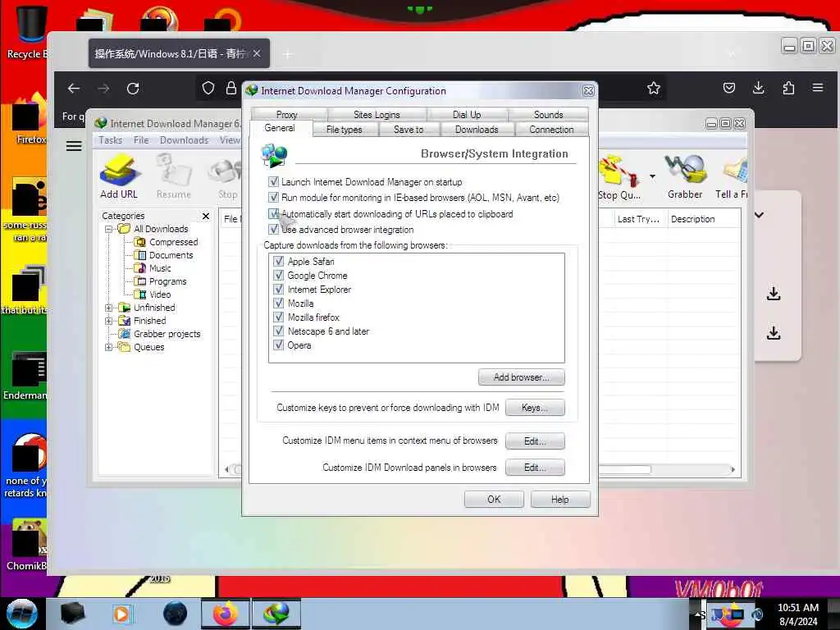The image size is (840, 630).
Task: Toggle Automatically start downloading clipboard URLs checkbox
Action: point(274,214)
